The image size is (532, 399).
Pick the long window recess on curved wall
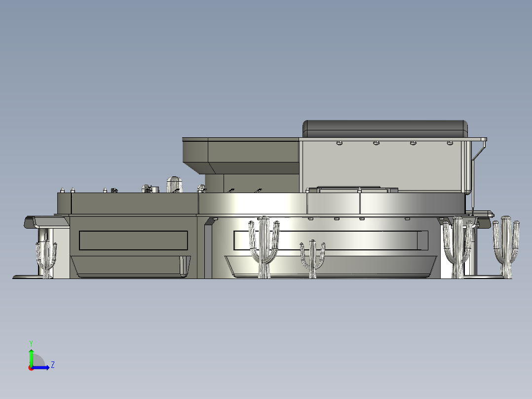tap(331, 240)
